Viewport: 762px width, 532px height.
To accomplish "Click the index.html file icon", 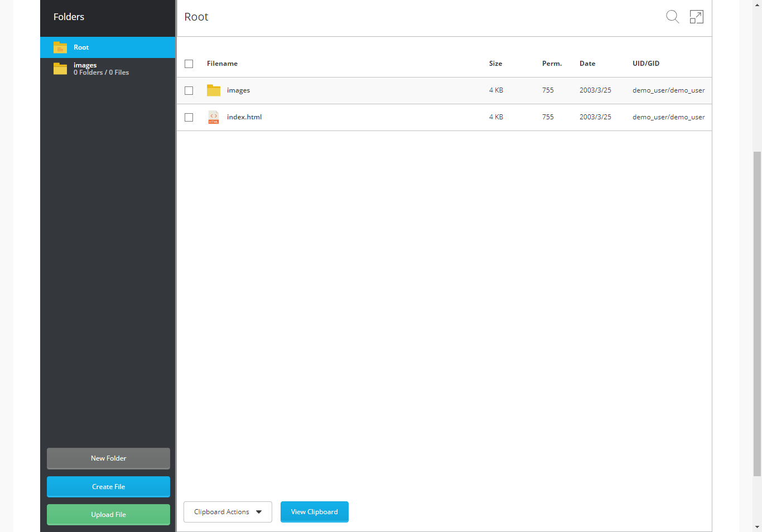I will [214, 117].
